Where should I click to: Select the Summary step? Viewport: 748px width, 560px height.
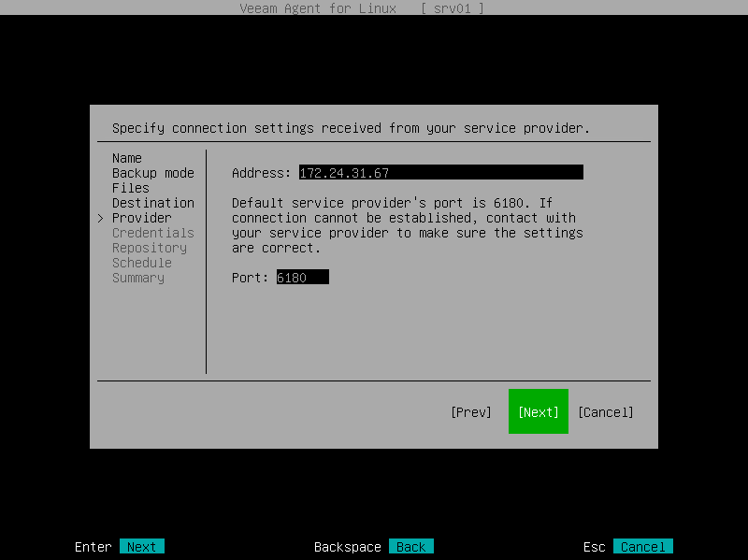(x=138, y=278)
